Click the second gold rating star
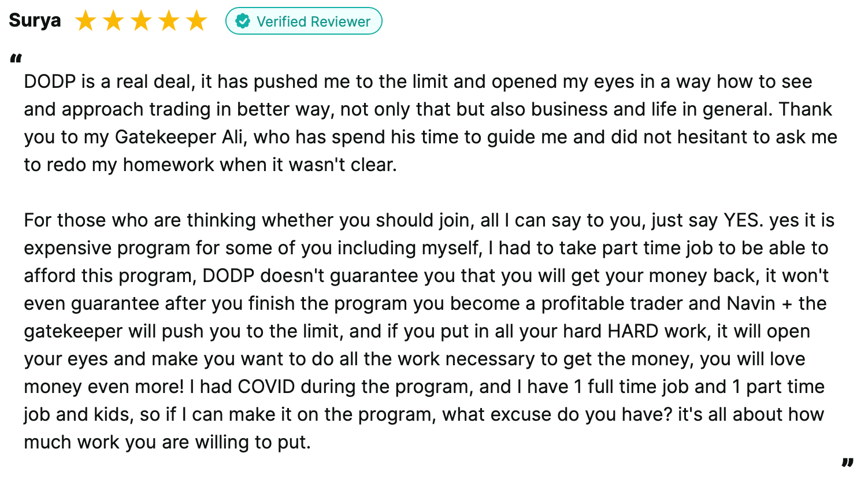The image size is (868, 482). click(113, 21)
